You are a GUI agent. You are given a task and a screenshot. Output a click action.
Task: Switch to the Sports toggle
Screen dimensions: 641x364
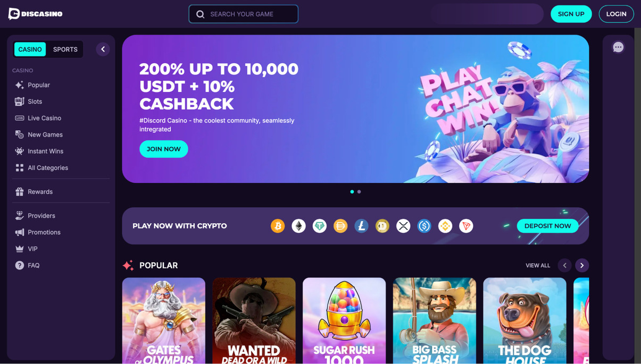tap(65, 49)
